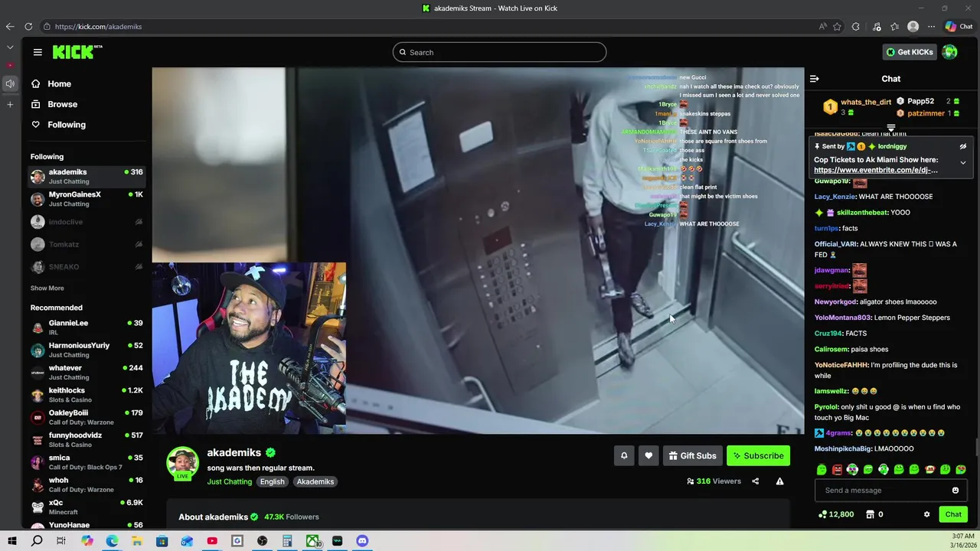980x551 pixels.
Task: Select offline imdoclive channel
Action: coord(86,222)
